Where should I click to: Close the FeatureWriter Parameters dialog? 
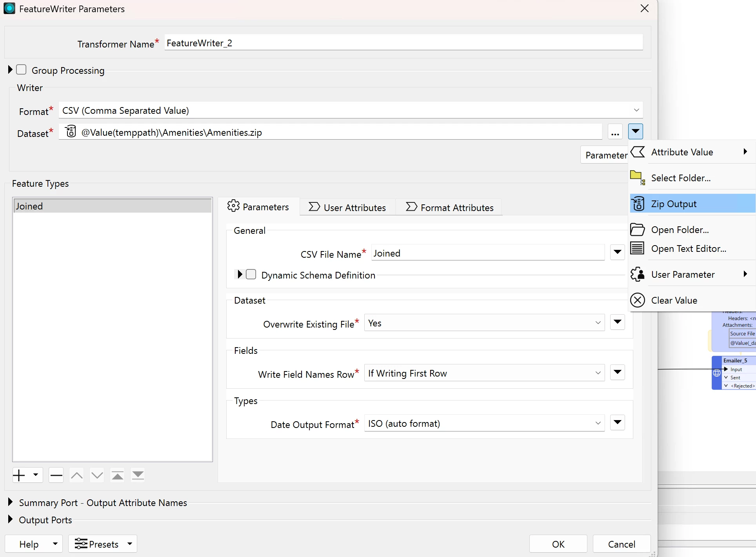click(x=645, y=8)
